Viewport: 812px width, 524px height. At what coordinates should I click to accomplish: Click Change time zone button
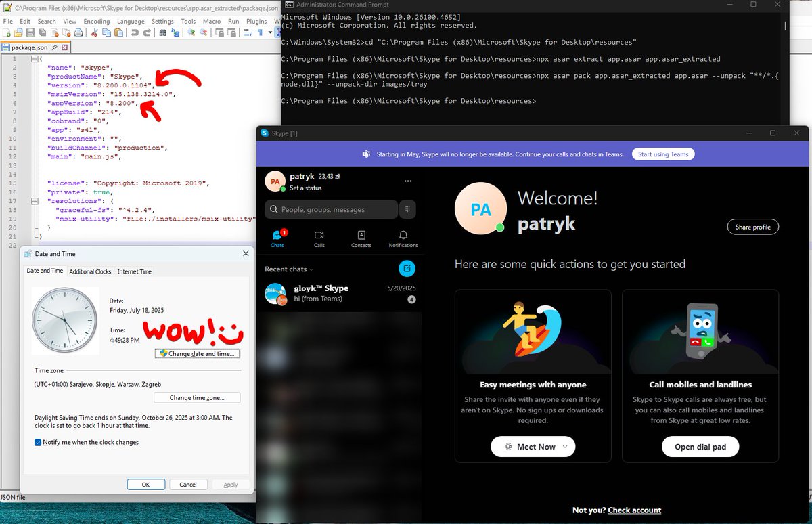(x=196, y=397)
